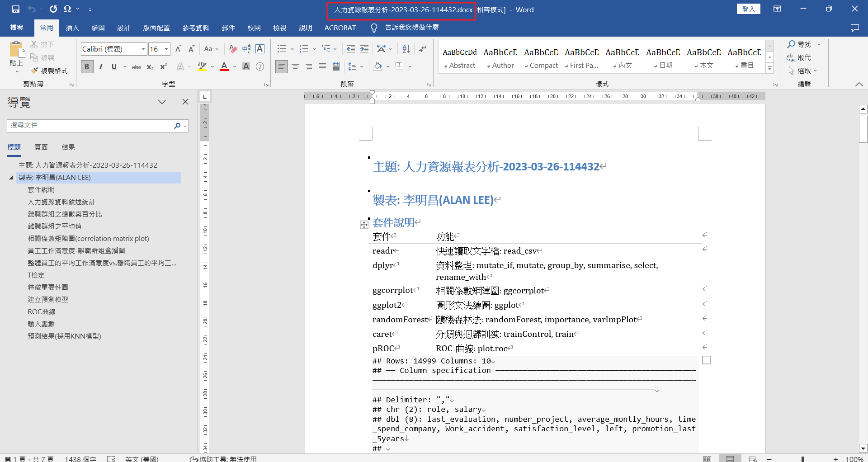Show paragraph marks with pilcrow icon
Screen dimensions: 868x462
point(423,49)
